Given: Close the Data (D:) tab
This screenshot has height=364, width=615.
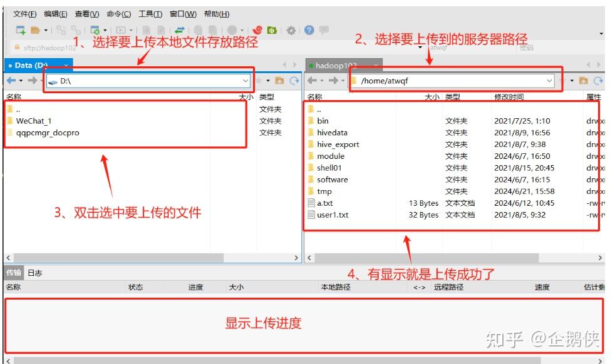Looking at the screenshot, I should [66, 65].
